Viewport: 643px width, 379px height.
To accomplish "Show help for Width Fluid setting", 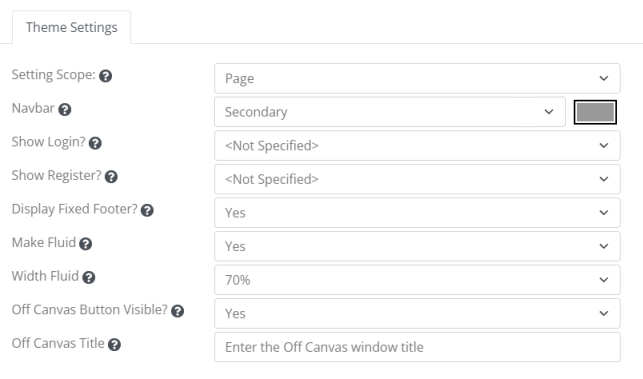I will pyautogui.click(x=89, y=278).
